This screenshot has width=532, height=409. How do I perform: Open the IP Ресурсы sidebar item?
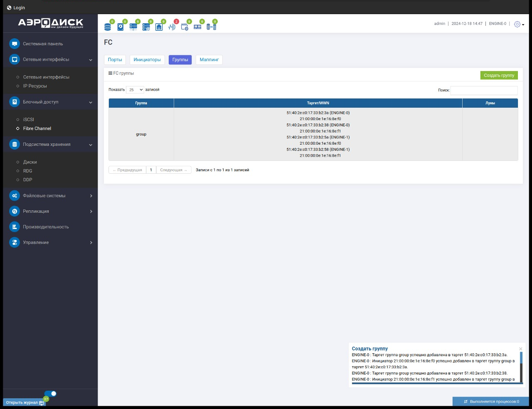click(x=35, y=86)
